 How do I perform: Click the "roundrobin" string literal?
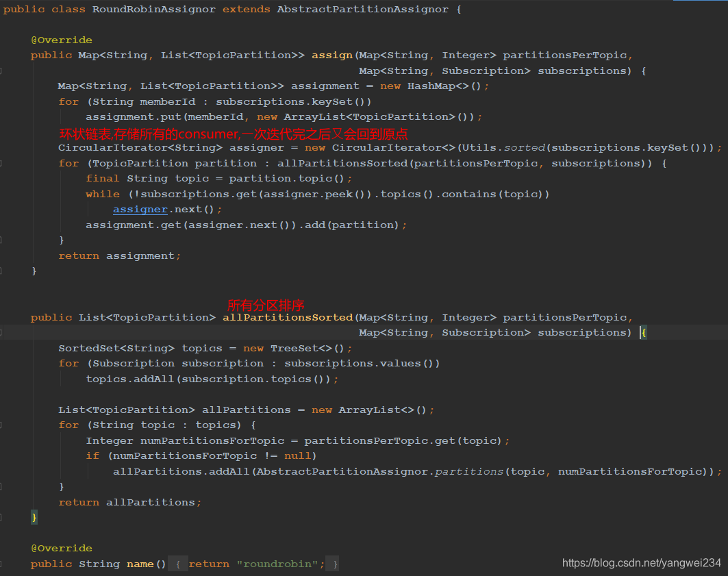[277, 564]
